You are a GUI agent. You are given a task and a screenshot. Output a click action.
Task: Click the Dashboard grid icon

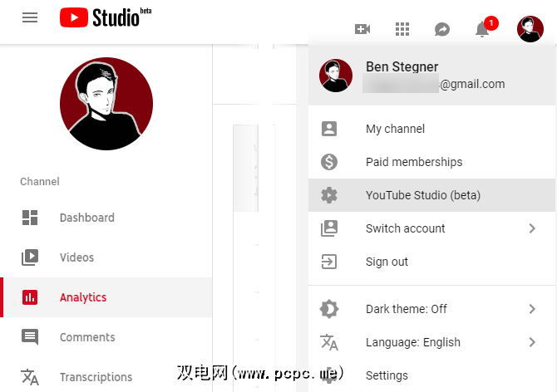[30, 218]
